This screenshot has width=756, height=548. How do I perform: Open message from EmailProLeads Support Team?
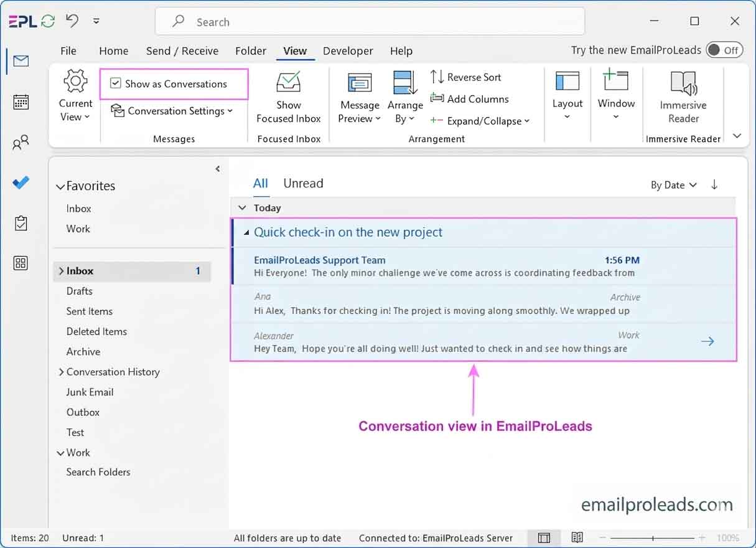[483, 267]
